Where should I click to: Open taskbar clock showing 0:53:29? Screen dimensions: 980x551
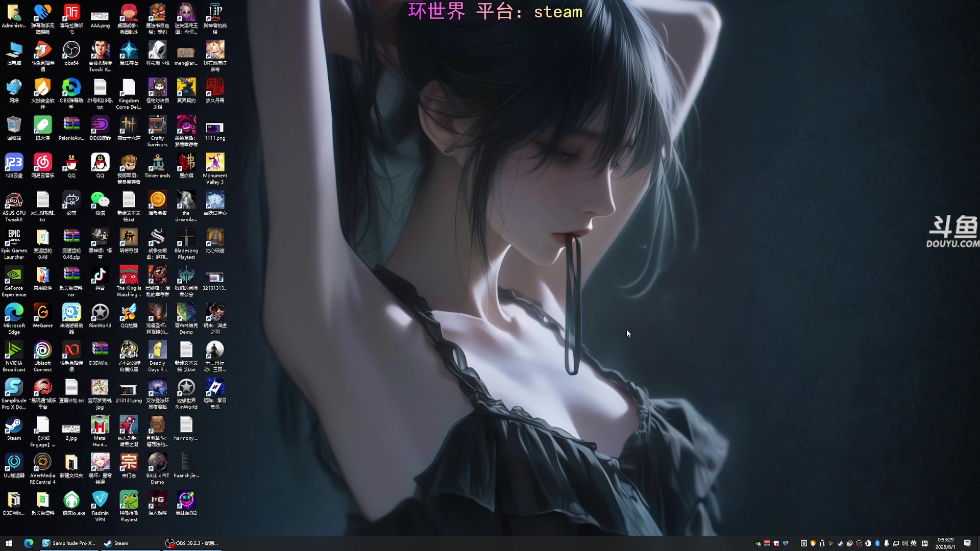click(945, 543)
